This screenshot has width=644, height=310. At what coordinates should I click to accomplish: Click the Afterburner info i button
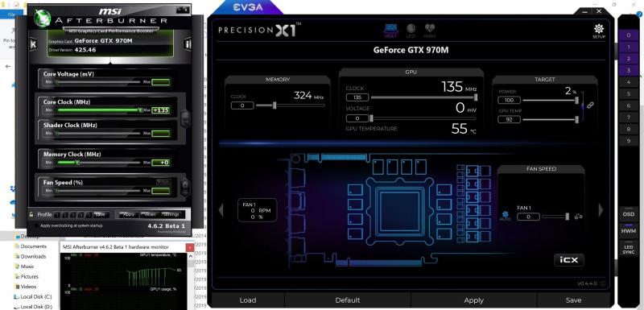click(x=188, y=44)
